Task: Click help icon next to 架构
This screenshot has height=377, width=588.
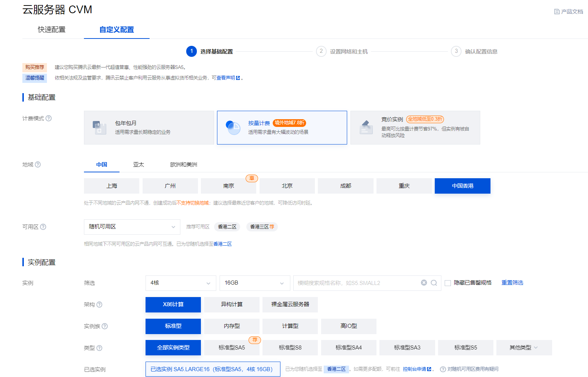Action: click(99, 305)
